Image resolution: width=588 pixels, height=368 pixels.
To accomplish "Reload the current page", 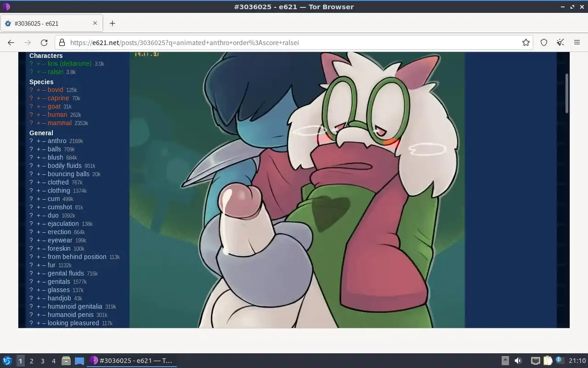I will (x=44, y=42).
